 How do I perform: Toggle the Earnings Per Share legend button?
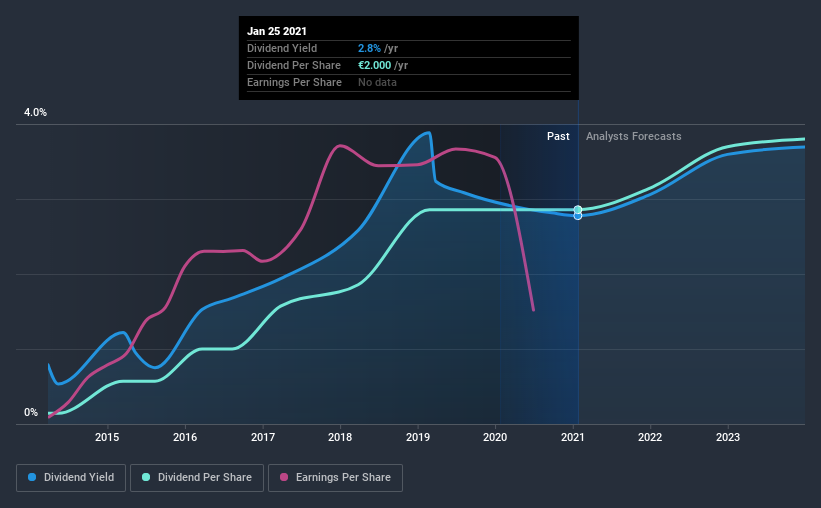335,478
